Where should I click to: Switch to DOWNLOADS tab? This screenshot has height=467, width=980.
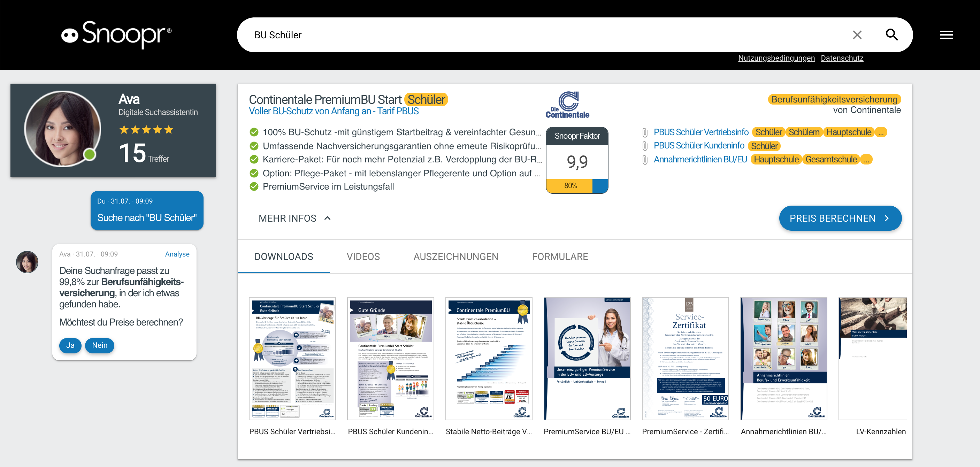click(284, 257)
